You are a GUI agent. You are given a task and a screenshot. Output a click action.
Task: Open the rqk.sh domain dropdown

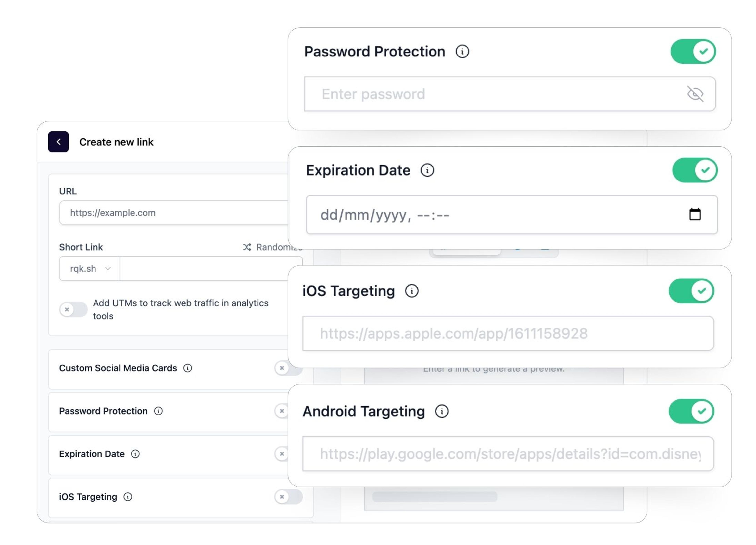[90, 269]
